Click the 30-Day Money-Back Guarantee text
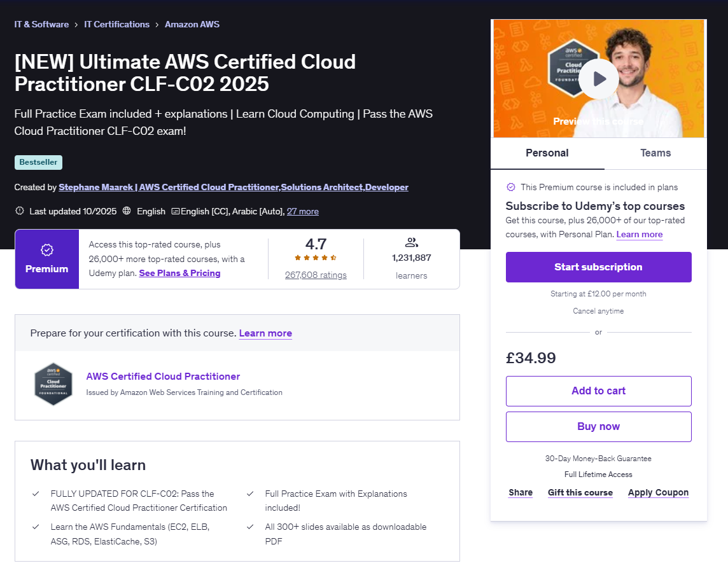Image resolution: width=728 pixels, height=575 pixels. point(598,459)
